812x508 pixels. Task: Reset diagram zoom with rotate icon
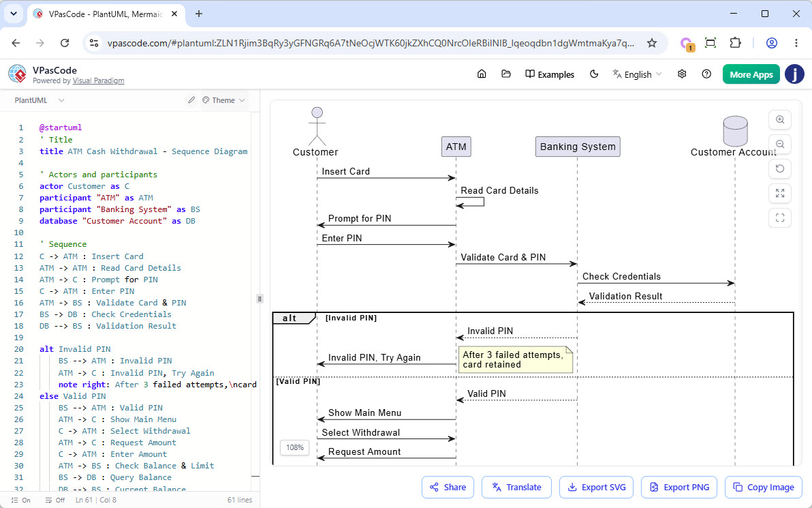point(780,168)
